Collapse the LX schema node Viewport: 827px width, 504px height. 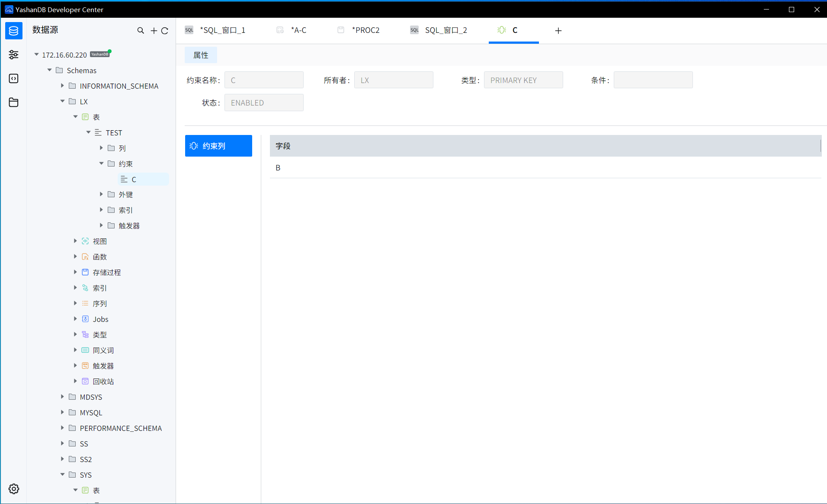pyautogui.click(x=63, y=101)
